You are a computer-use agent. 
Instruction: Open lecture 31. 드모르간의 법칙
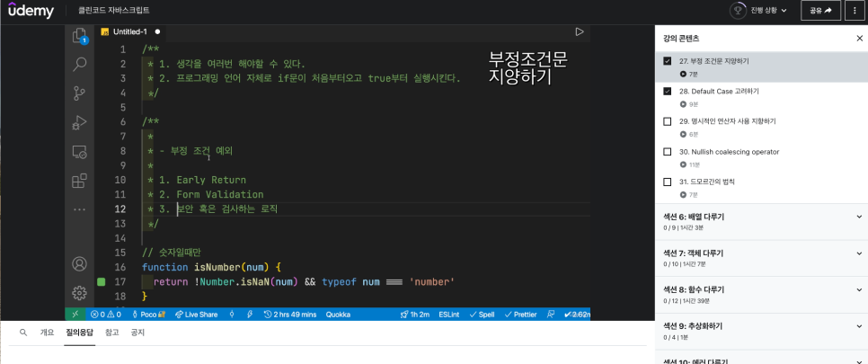tap(706, 182)
